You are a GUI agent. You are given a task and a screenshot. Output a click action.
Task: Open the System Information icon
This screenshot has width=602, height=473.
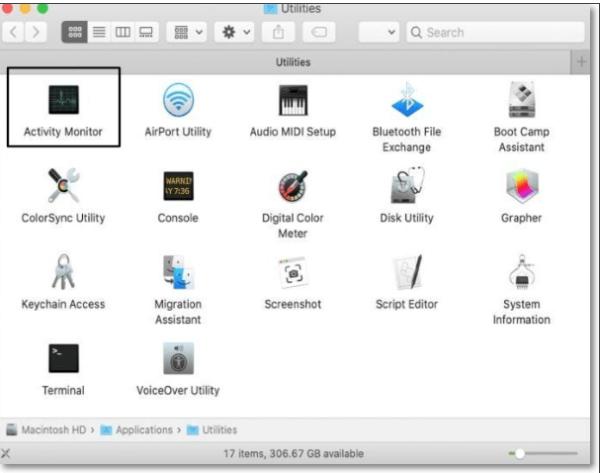tap(521, 272)
